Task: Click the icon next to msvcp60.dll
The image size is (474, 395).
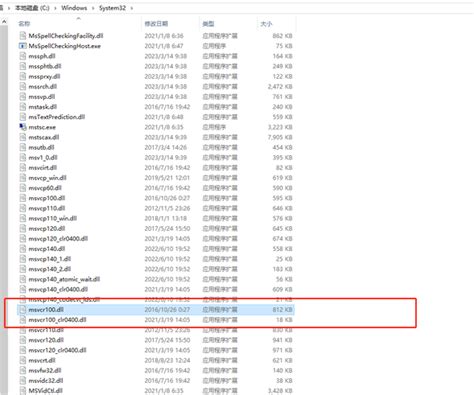Action: [22, 188]
